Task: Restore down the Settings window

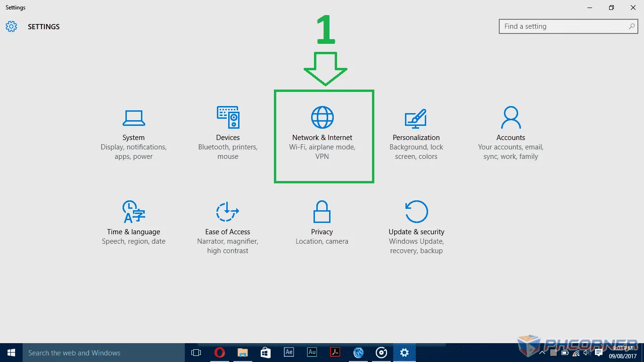Action: [611, 8]
